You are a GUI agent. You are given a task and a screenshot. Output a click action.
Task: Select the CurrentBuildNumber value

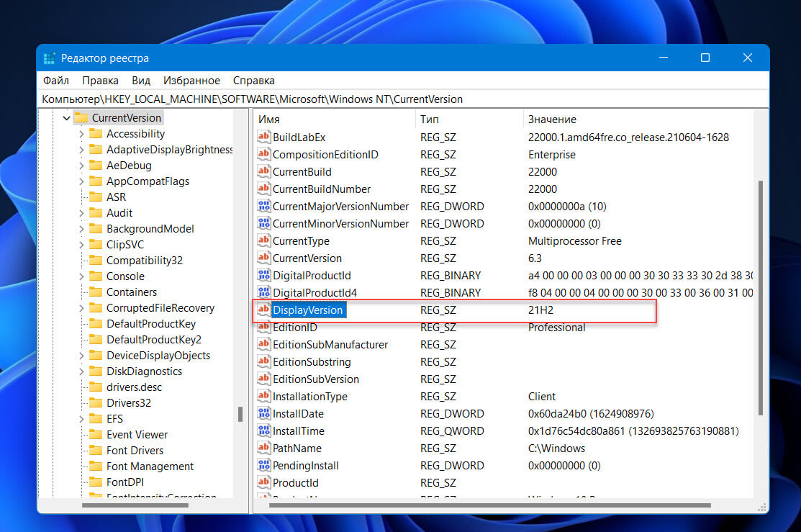(321, 189)
